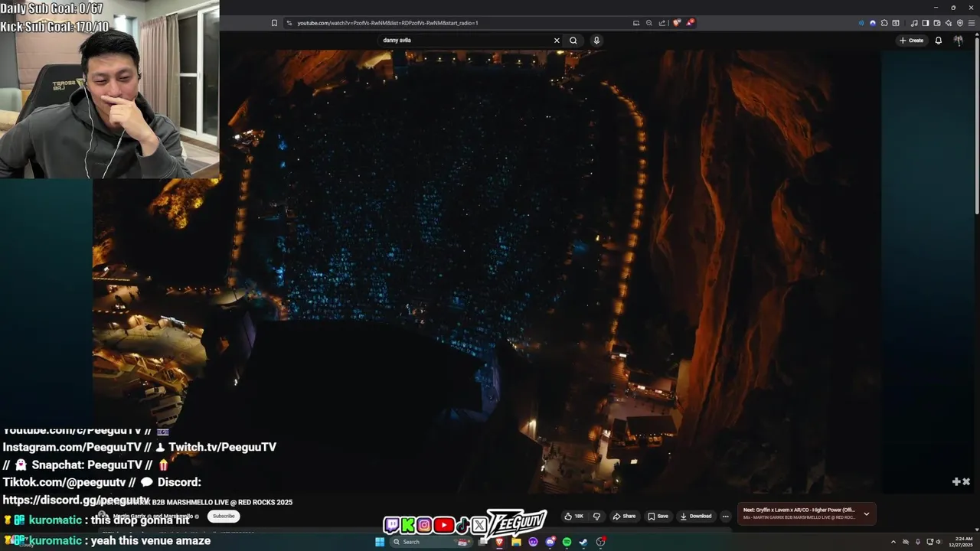Click the browser address bar URL
This screenshot has width=980, height=551.
(387, 23)
